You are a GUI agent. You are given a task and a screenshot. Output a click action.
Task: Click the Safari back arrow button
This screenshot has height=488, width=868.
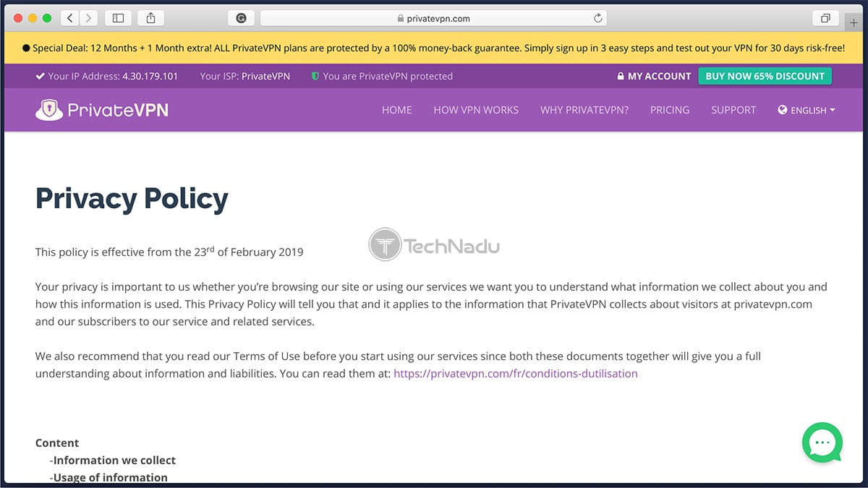click(70, 18)
